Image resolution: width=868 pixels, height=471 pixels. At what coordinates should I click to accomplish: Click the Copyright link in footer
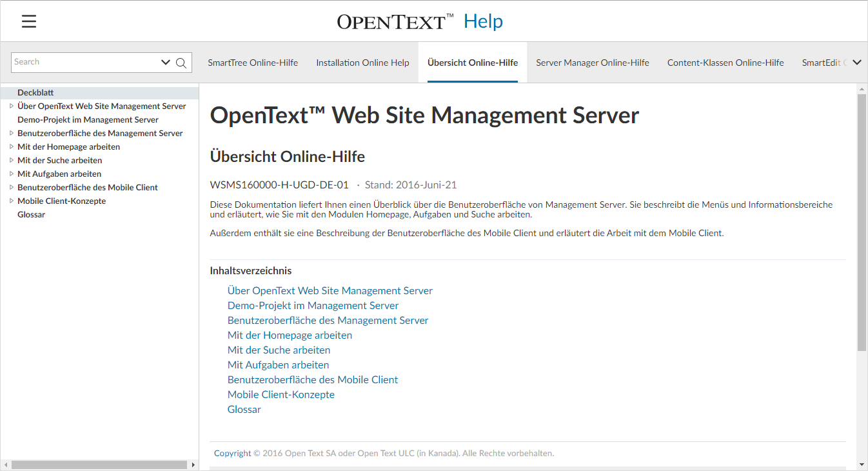(x=232, y=454)
